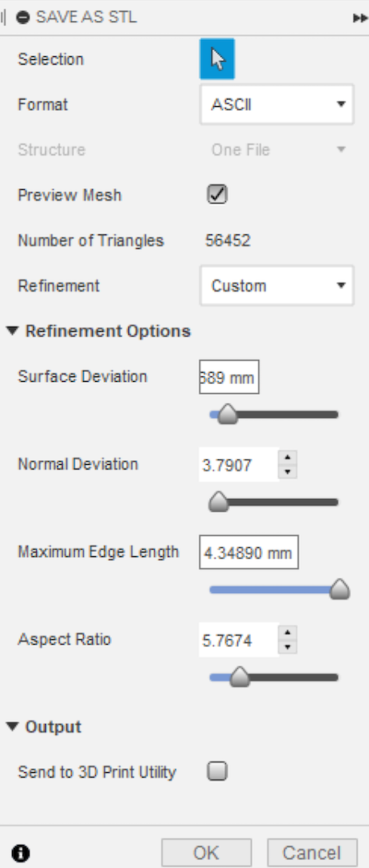Open the Refinement dropdown showing Custom

pyautogui.click(x=277, y=286)
